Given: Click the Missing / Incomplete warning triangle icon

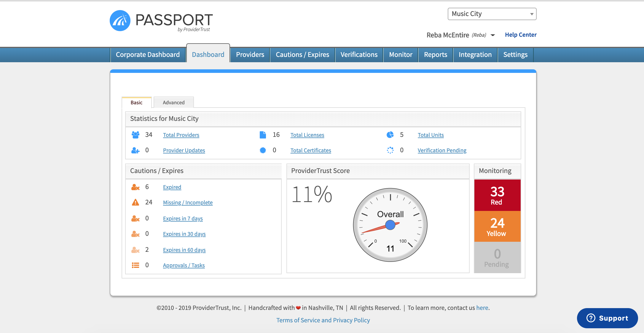Looking at the screenshot, I should coord(136,202).
